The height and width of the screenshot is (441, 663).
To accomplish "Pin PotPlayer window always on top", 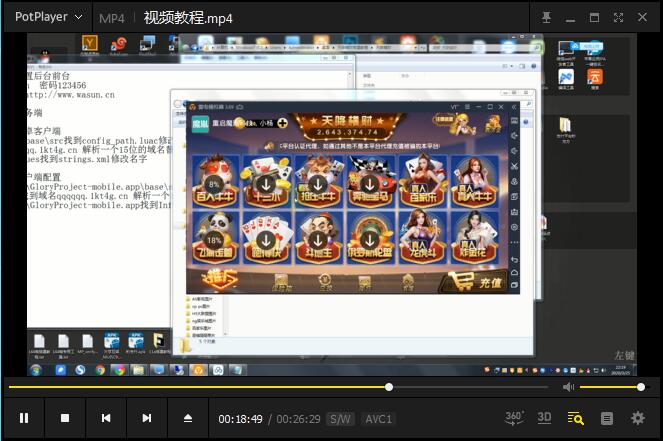I will click(x=546, y=17).
